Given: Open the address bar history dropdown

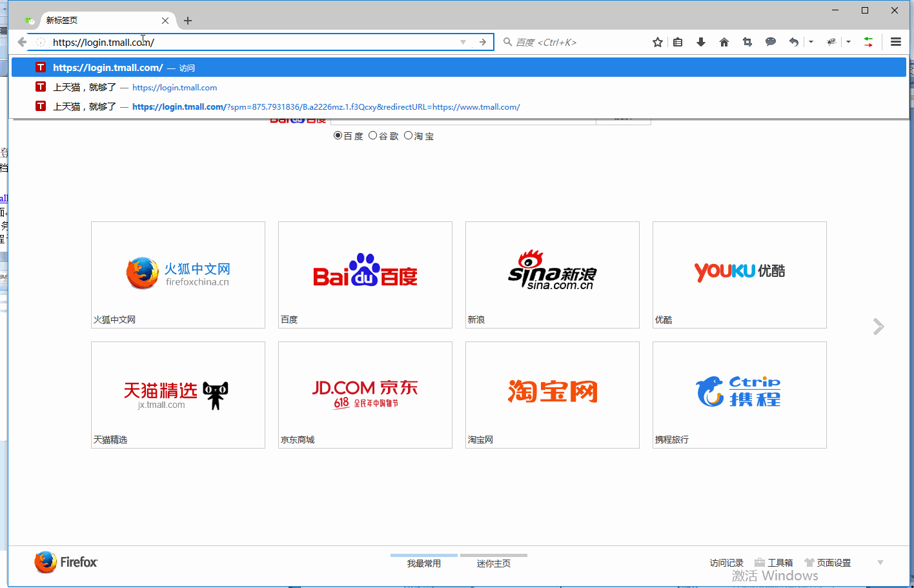Looking at the screenshot, I should (463, 42).
